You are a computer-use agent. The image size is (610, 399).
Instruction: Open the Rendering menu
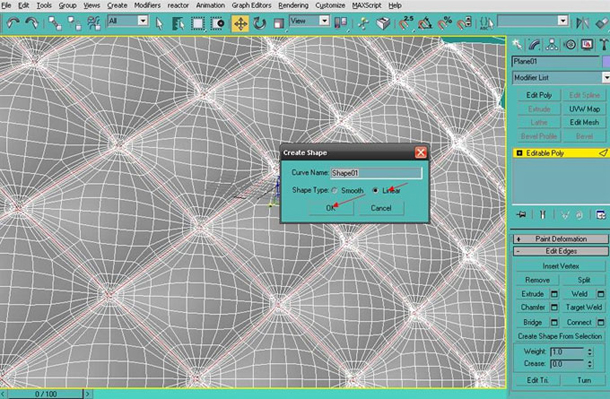point(293,5)
